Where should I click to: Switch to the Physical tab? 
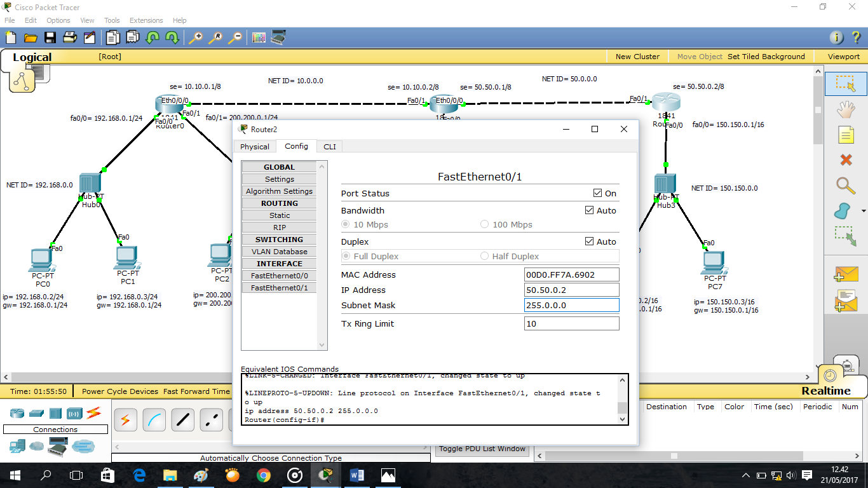(x=255, y=147)
